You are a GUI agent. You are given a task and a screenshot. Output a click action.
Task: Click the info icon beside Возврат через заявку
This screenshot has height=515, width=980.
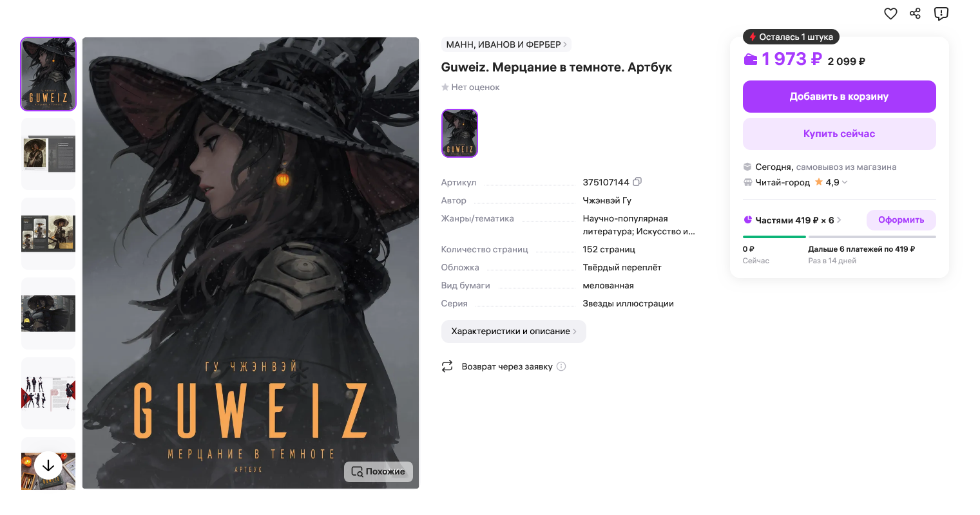[561, 366]
